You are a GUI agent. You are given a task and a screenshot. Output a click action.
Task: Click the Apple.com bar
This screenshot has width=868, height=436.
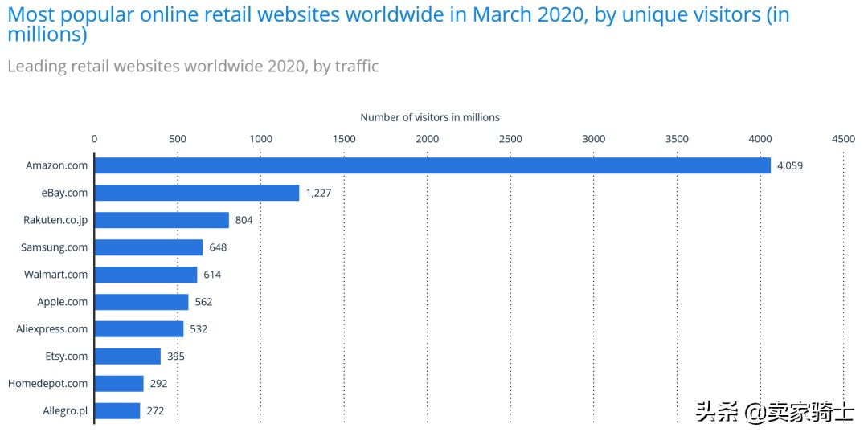(x=141, y=302)
